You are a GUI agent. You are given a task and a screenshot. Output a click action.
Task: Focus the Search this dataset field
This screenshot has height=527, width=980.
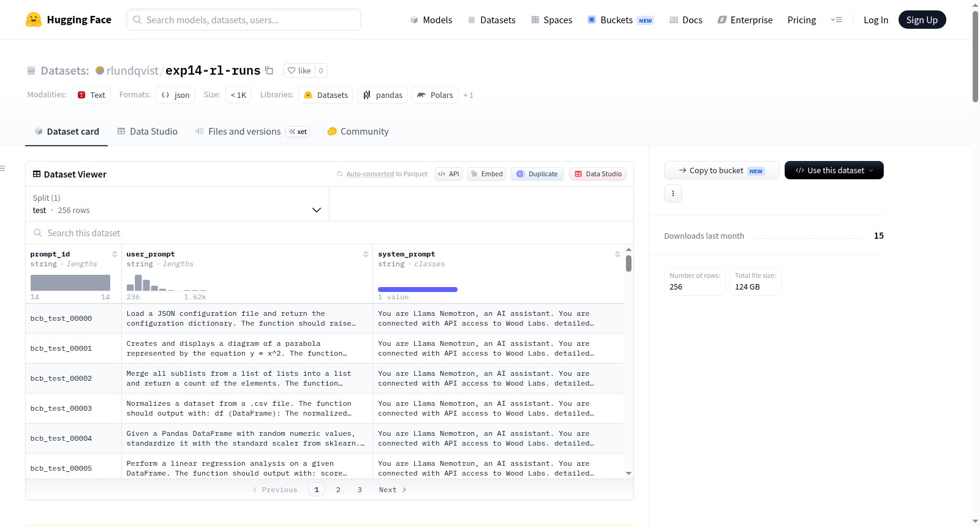(x=330, y=233)
